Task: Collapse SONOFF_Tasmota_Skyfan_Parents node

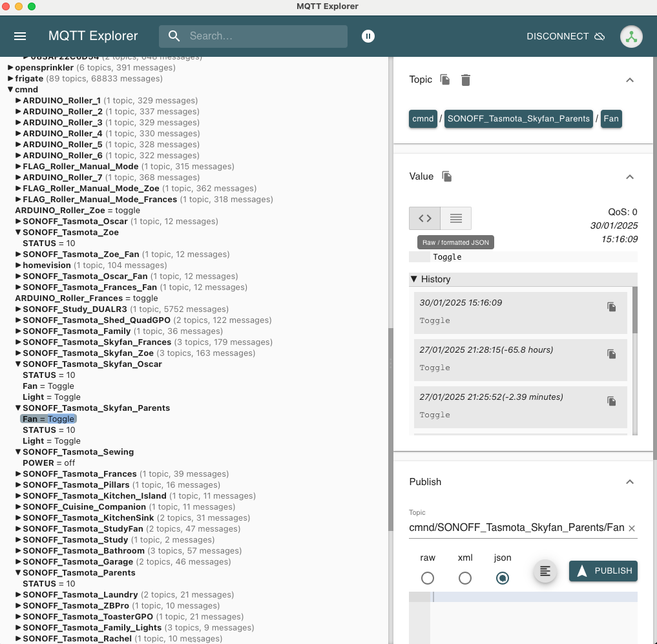Action: [18, 408]
